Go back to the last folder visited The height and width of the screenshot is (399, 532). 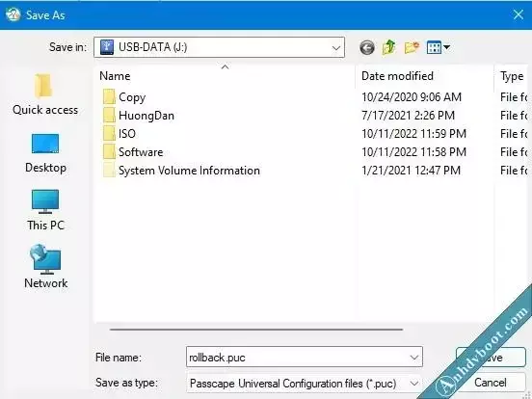(367, 47)
